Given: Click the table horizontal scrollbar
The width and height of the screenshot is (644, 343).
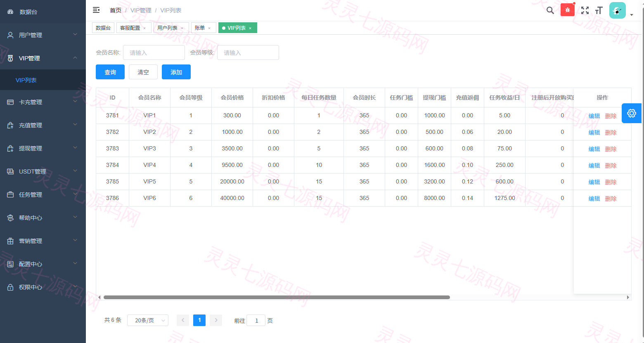Looking at the screenshot, I should (x=277, y=297).
